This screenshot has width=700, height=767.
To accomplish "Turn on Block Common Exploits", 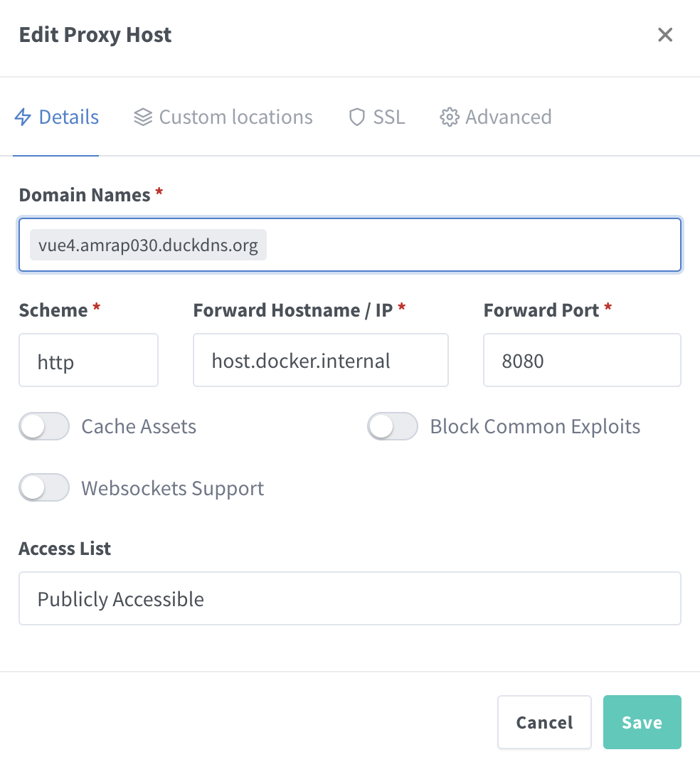I will pyautogui.click(x=393, y=427).
